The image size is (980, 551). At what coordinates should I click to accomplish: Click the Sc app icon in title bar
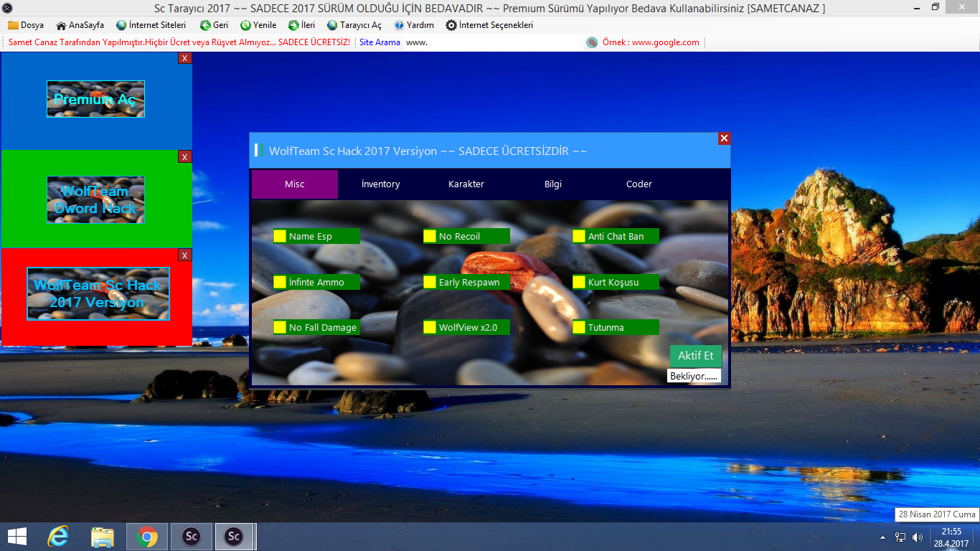8,8
